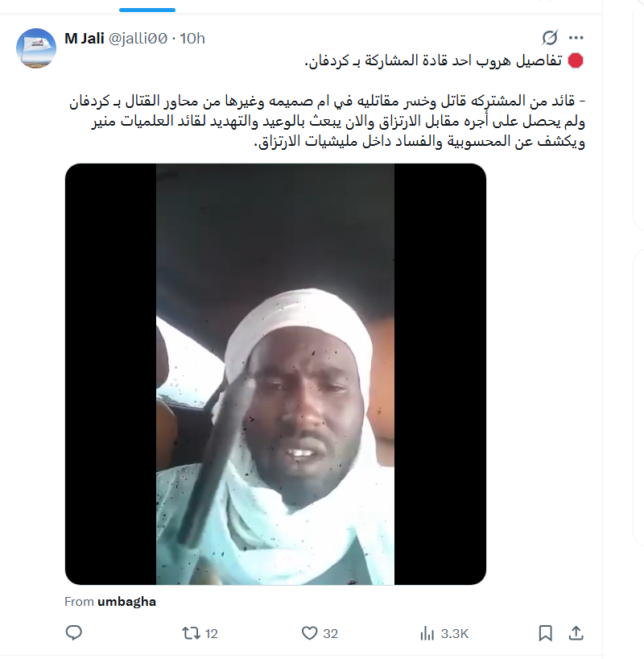Image resolution: width=644 pixels, height=659 pixels.
Task: Open the three-dot more options menu
Action: (576, 38)
